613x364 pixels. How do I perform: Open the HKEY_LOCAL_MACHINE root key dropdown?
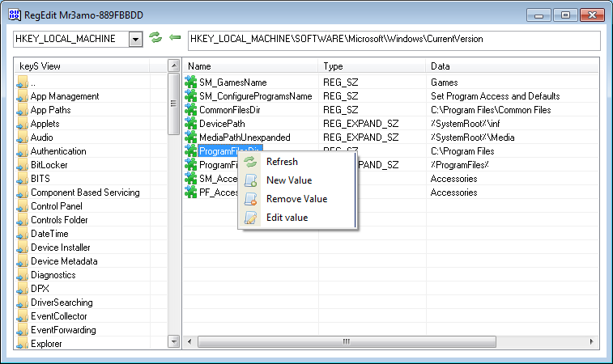136,39
